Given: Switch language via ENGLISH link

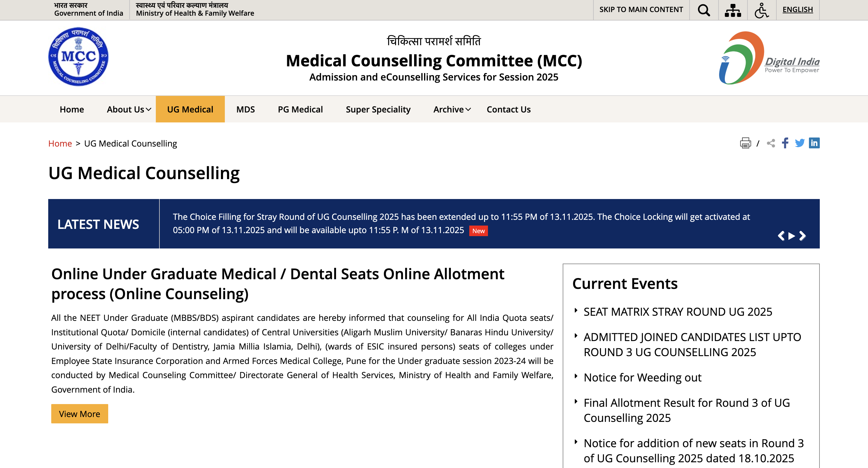Looking at the screenshot, I should pyautogui.click(x=797, y=9).
